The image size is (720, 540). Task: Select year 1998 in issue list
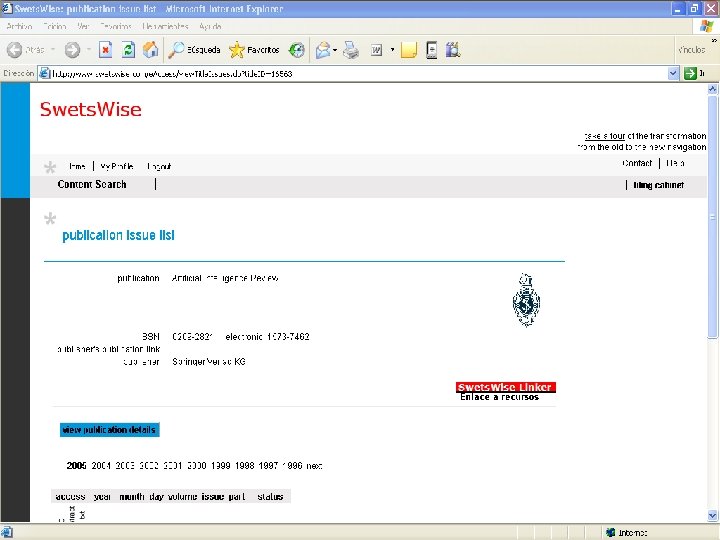(x=244, y=466)
